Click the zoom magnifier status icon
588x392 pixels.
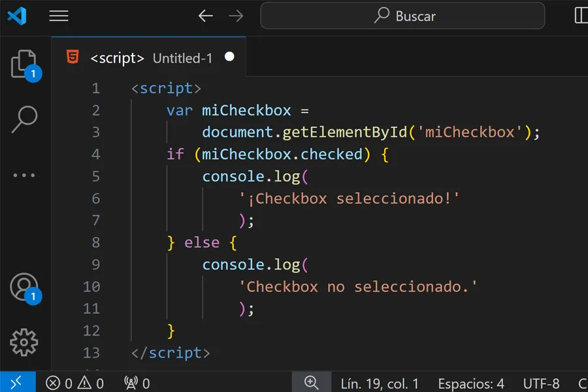(311, 383)
